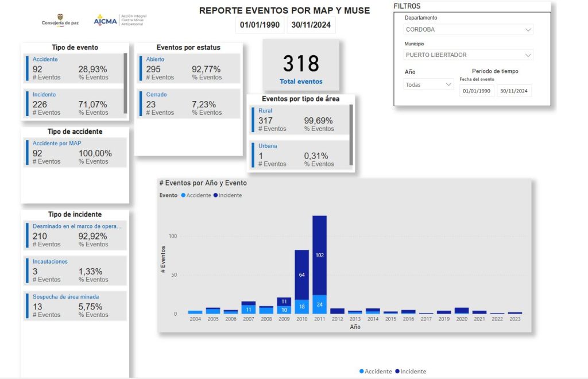Viewport: 588px width, 379px height.
Task: Click the start date field 01/01/1990 in filters
Action: [x=476, y=91]
